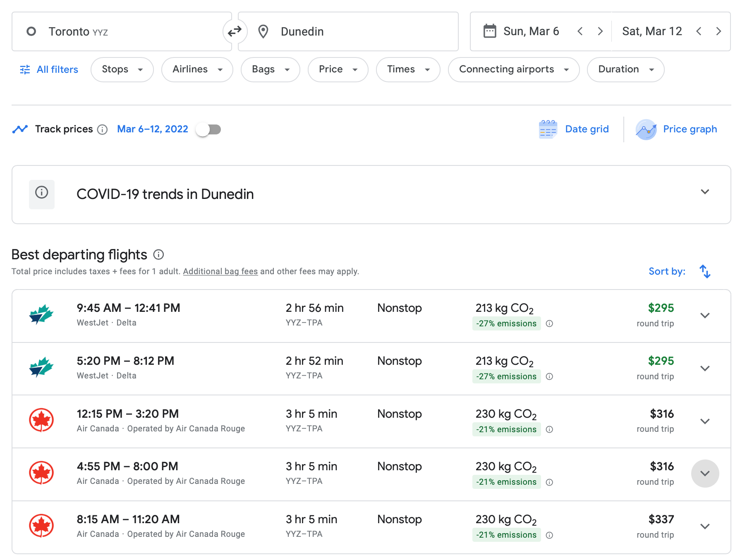Open the Duration filter menu
This screenshot has width=752, height=560.
coord(625,69)
